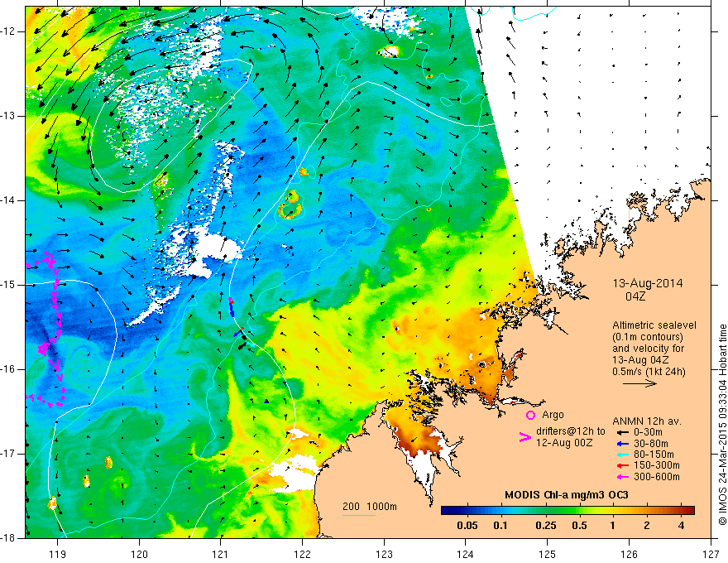This screenshot has width=728, height=563.
Task: Click the '(0.1m contours)' text
Action: click(x=648, y=337)
